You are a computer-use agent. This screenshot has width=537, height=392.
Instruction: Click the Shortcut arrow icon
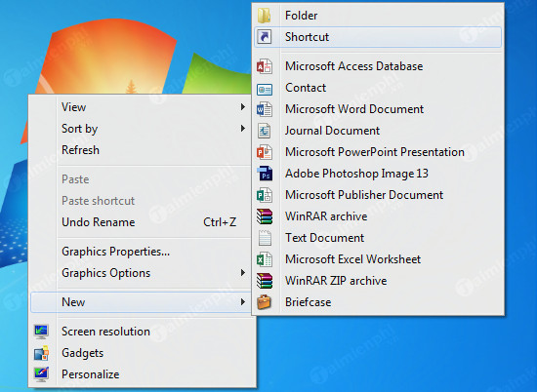coord(265,37)
